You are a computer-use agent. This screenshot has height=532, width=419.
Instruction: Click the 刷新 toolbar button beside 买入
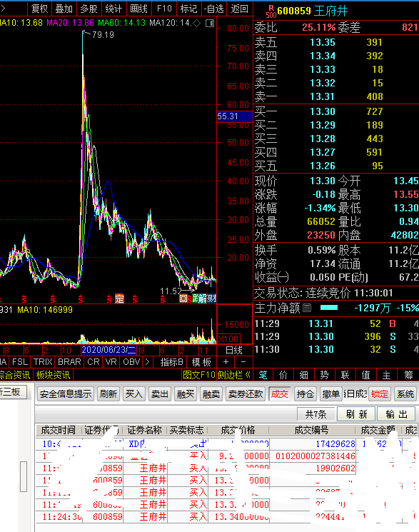tap(108, 394)
